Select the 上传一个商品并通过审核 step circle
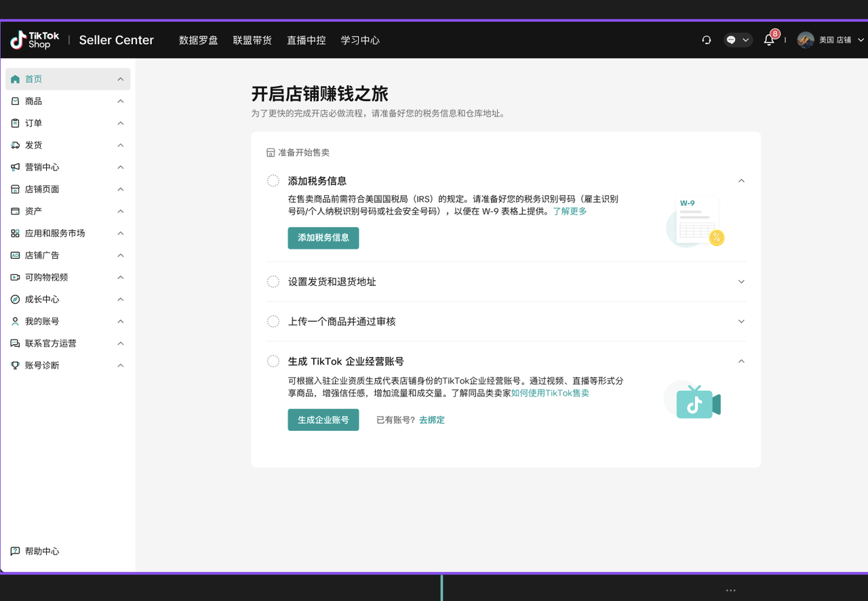 tap(273, 322)
